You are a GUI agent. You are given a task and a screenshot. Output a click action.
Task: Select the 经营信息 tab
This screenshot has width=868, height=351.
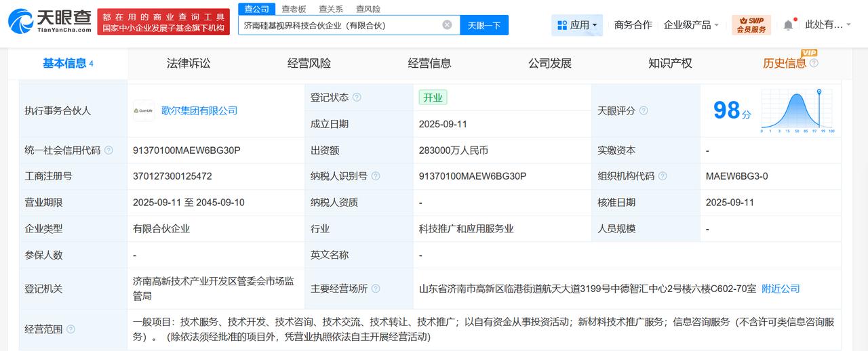[429, 63]
